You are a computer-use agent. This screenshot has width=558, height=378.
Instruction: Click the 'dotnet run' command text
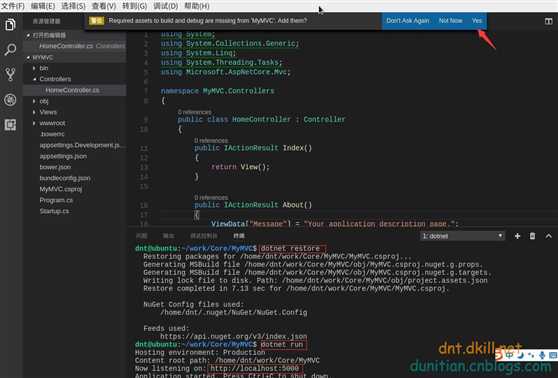pyautogui.click(x=282, y=345)
